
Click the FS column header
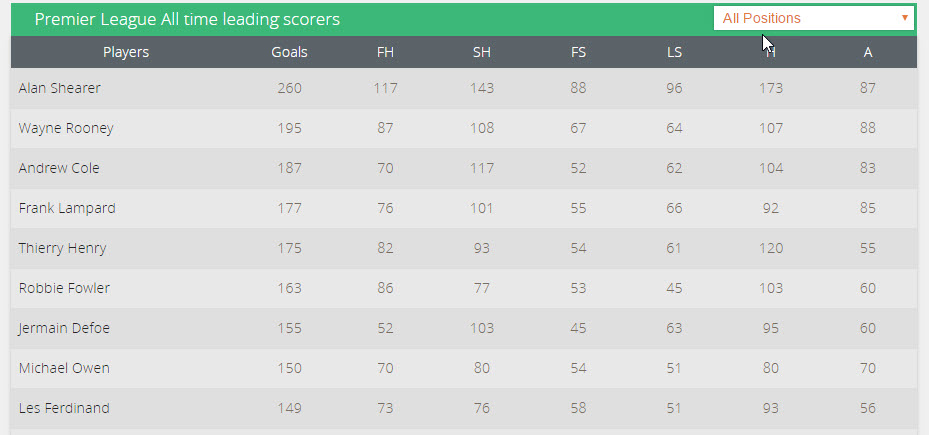click(578, 52)
